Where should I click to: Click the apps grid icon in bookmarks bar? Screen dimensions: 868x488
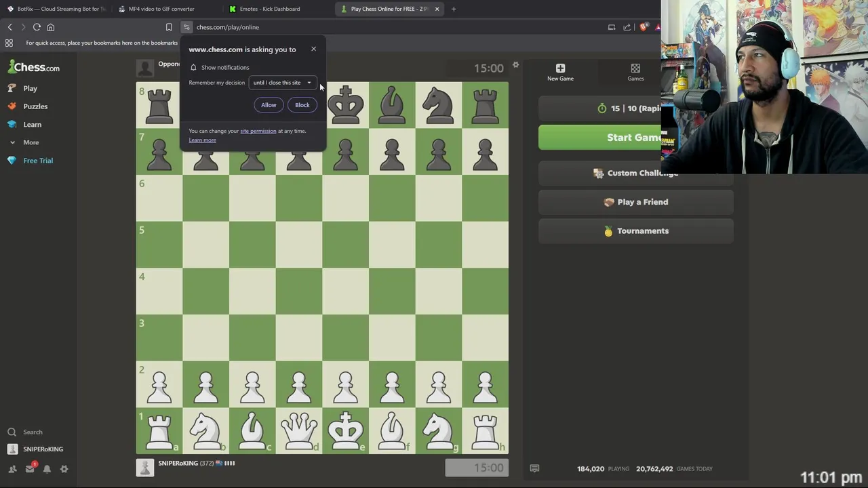(x=9, y=43)
